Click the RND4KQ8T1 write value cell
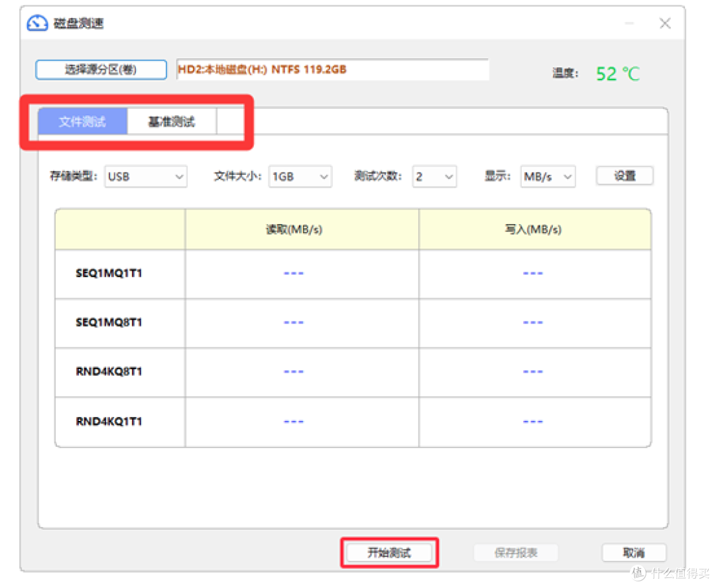Viewport: 716px width, 588px height. 535,373
